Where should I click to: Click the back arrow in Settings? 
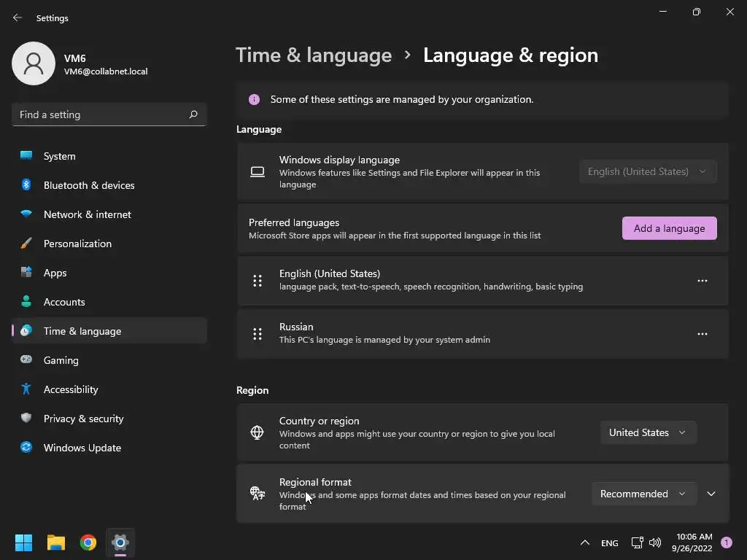[18, 17]
